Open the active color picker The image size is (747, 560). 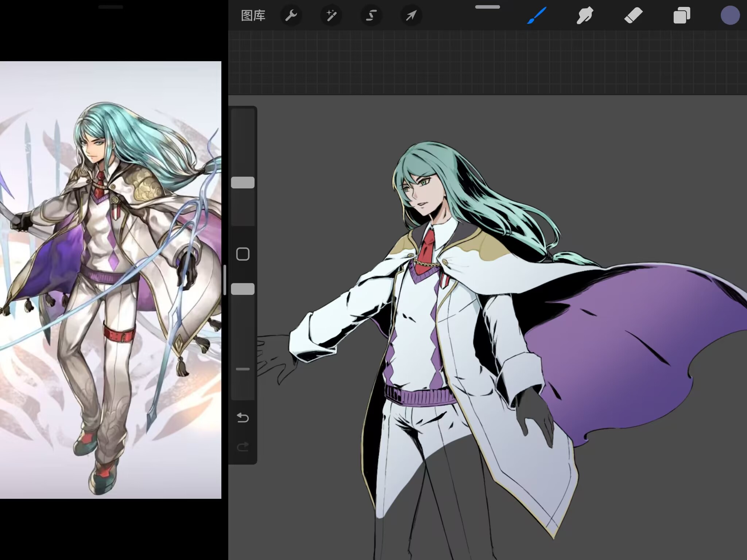pos(730,16)
